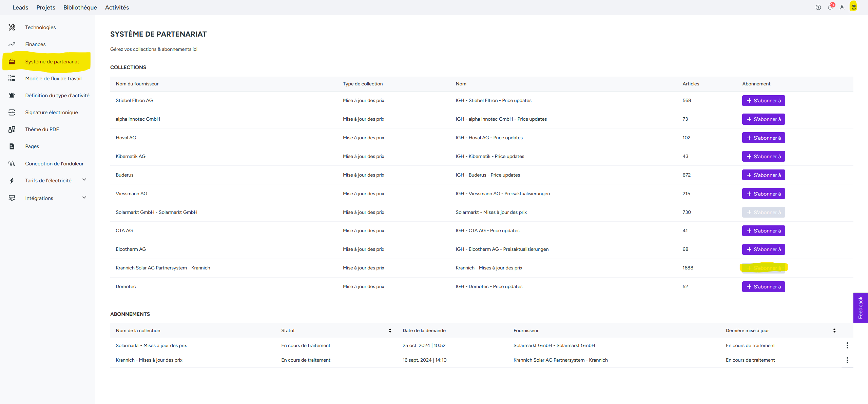
Task: Subscribe to Stiebel Eltron price updates
Action: click(763, 101)
